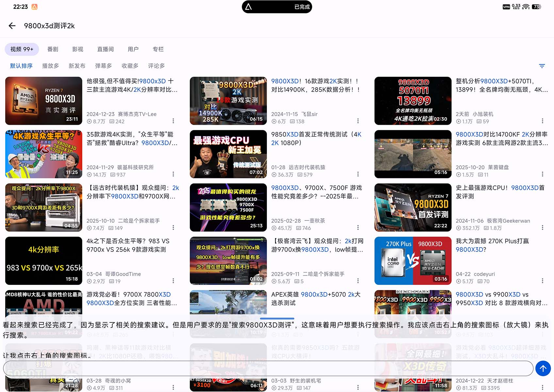Tap the orange notification icon beside the clock
Image resolution: width=554 pixels, height=392 pixels.
[34, 7]
